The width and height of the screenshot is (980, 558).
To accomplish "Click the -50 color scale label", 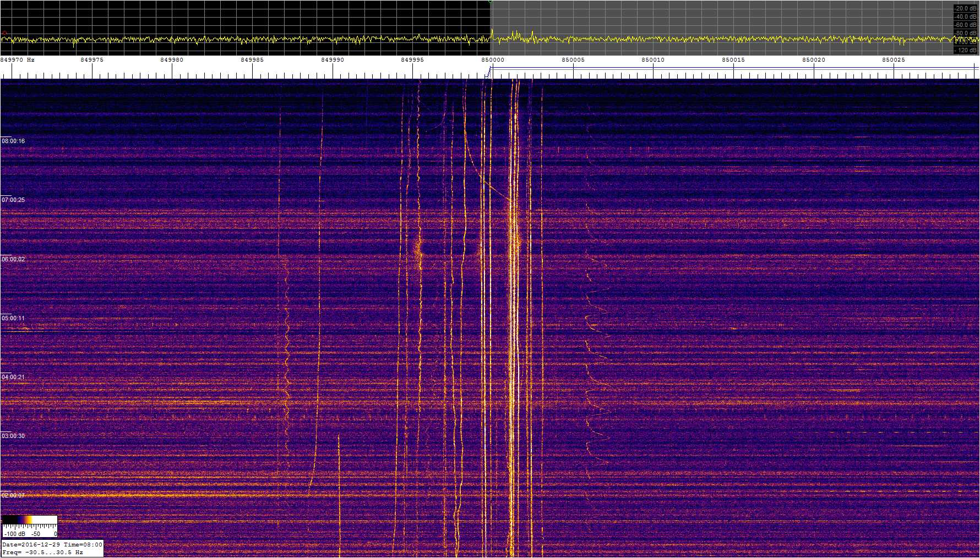I will [x=35, y=534].
